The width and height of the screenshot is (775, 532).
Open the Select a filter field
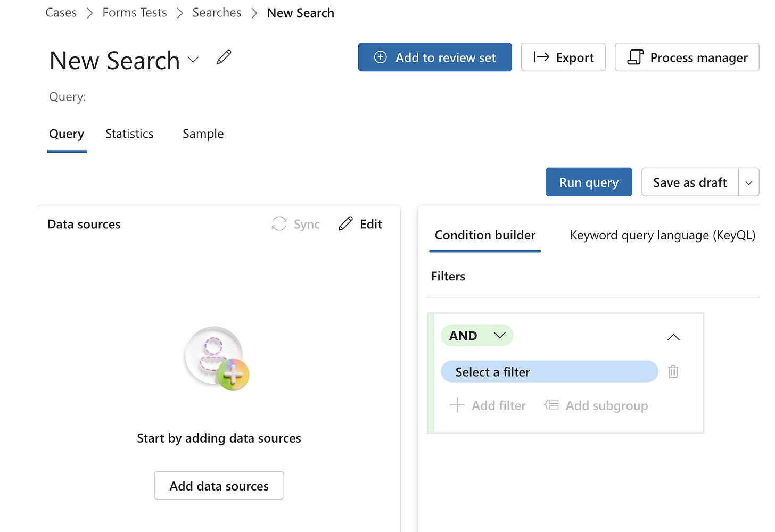(549, 372)
